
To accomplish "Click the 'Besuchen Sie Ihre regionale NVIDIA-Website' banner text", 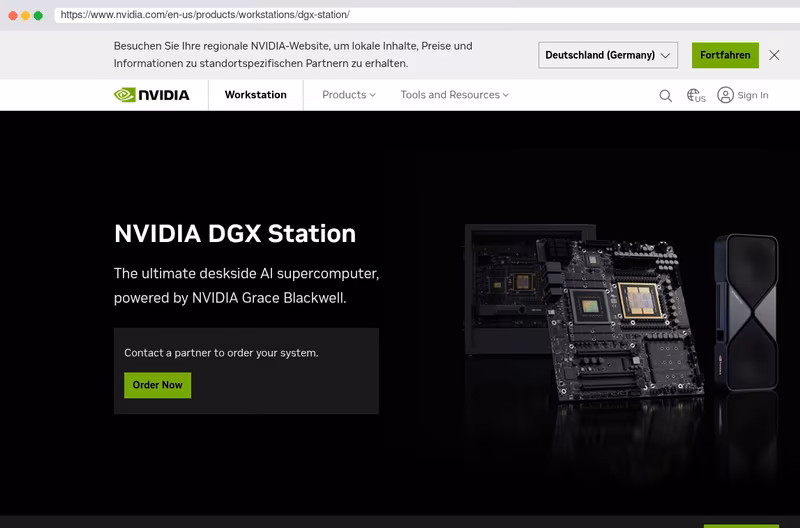I will (x=293, y=55).
